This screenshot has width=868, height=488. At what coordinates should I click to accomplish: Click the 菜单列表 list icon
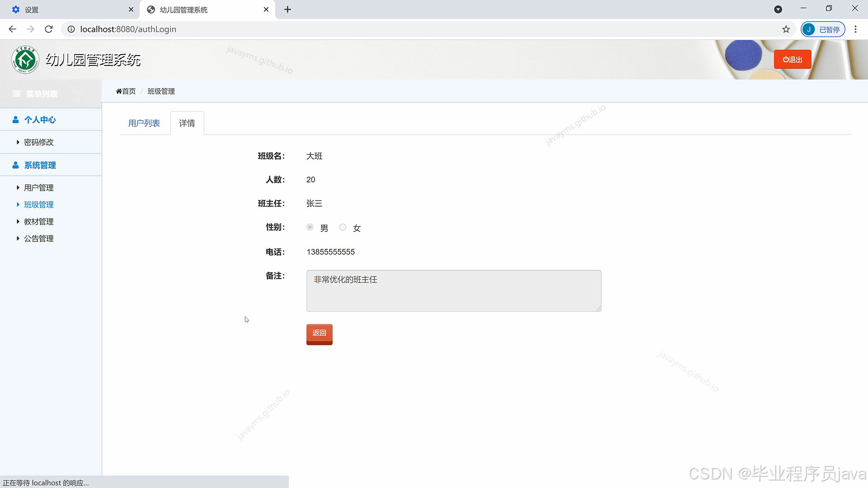(x=16, y=94)
